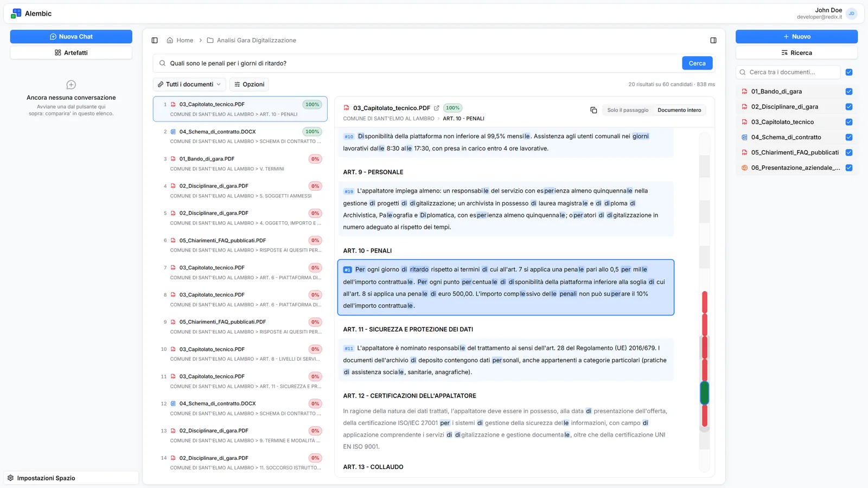Open the 'Tutti i documenti' dropdown

click(189, 85)
